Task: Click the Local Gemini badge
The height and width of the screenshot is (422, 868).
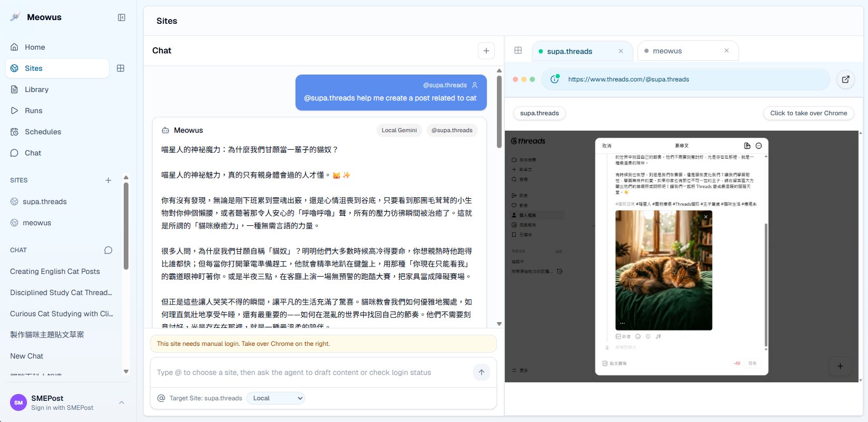Action: pos(399,130)
